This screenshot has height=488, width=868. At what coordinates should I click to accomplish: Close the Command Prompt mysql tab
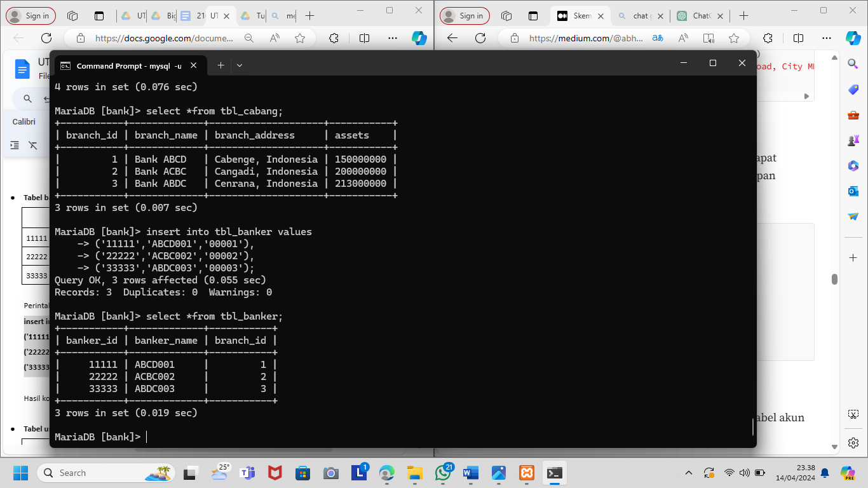point(194,65)
